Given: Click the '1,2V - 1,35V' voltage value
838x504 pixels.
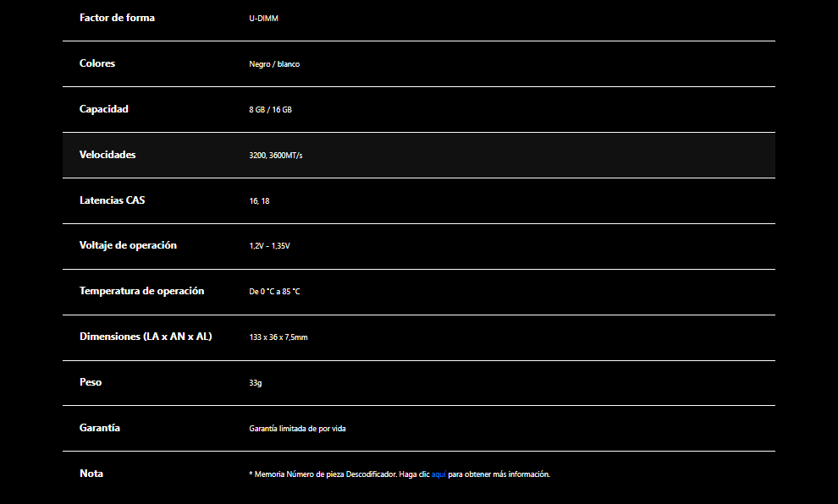Looking at the screenshot, I should (x=269, y=246).
